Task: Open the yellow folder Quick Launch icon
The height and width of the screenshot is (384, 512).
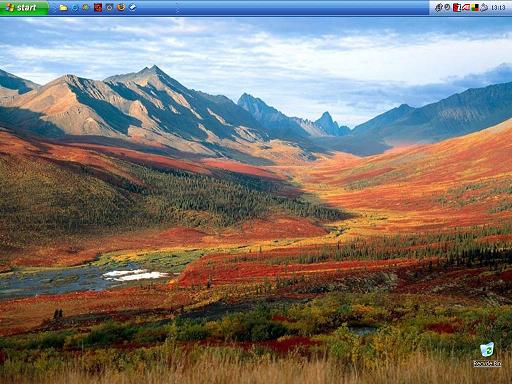Action: coord(63,7)
